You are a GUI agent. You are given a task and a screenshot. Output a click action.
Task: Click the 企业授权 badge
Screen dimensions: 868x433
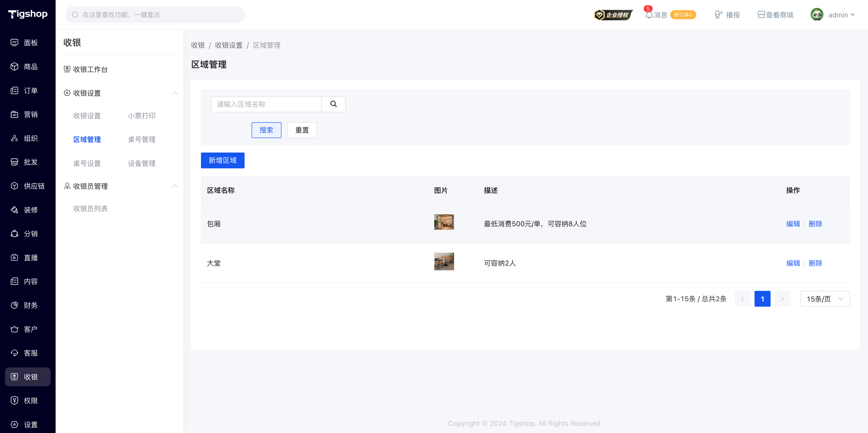(613, 15)
